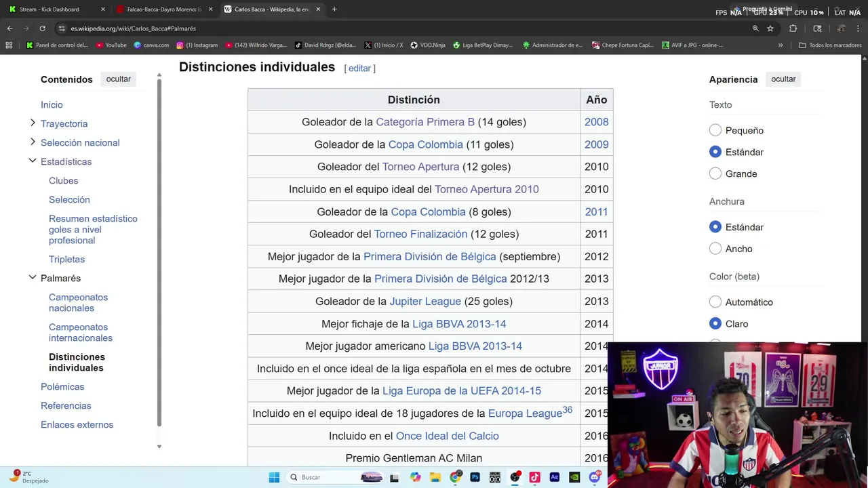
Task: Expand the Selección nacional section in contents
Action: pyautogui.click(x=33, y=142)
